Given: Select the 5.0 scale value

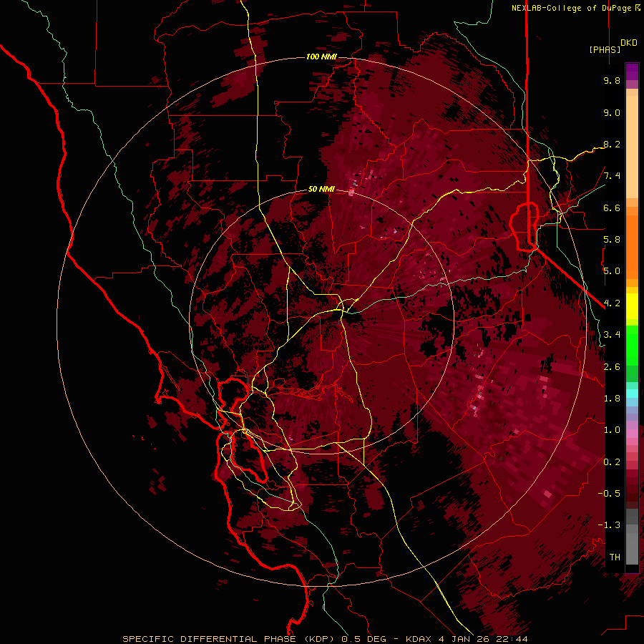Looking at the screenshot, I should tap(612, 271).
